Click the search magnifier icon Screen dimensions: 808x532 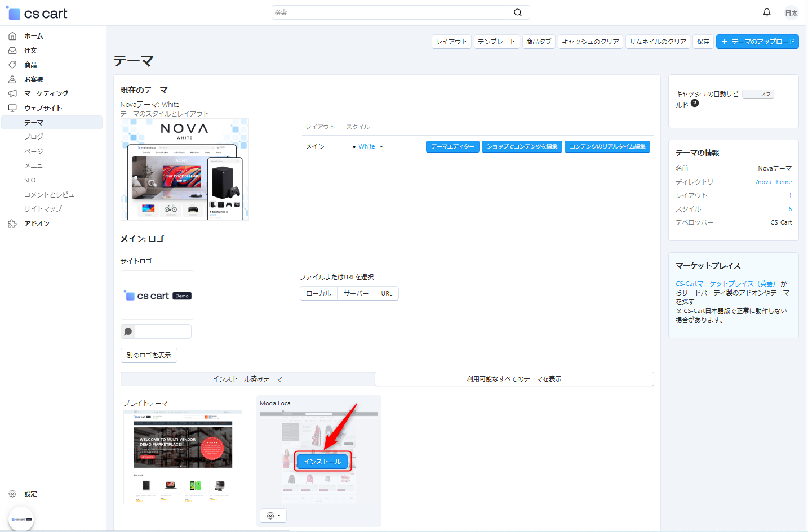(x=517, y=12)
